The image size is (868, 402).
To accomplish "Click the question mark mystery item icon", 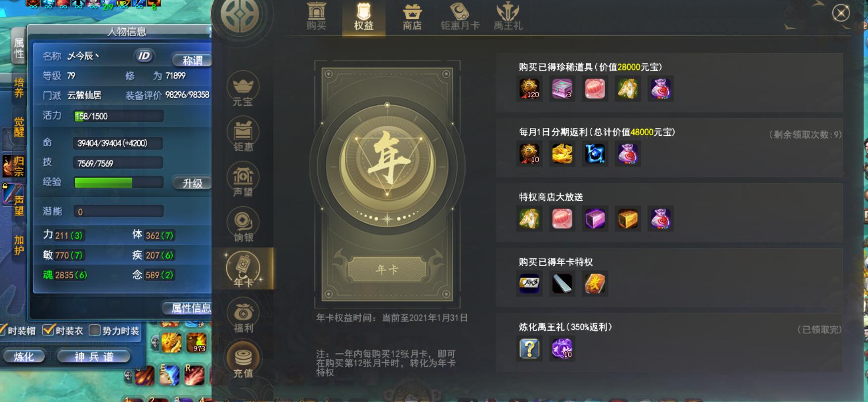I will pos(529,348).
